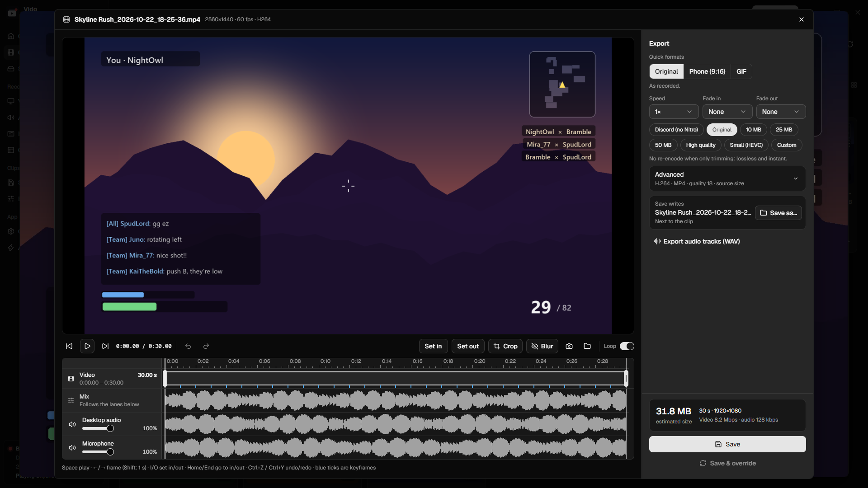The height and width of the screenshot is (488, 868).
Task: Redo the last edit
Action: point(206,346)
